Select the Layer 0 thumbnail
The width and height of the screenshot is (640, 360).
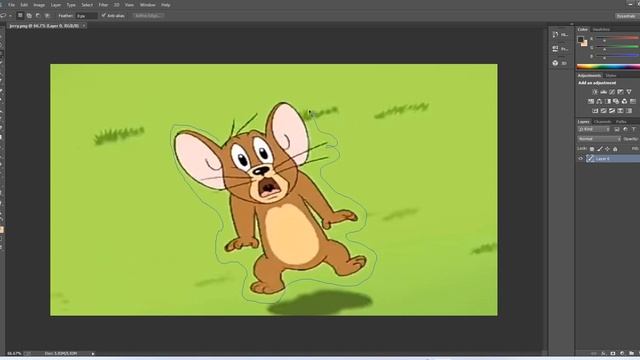tap(590, 158)
